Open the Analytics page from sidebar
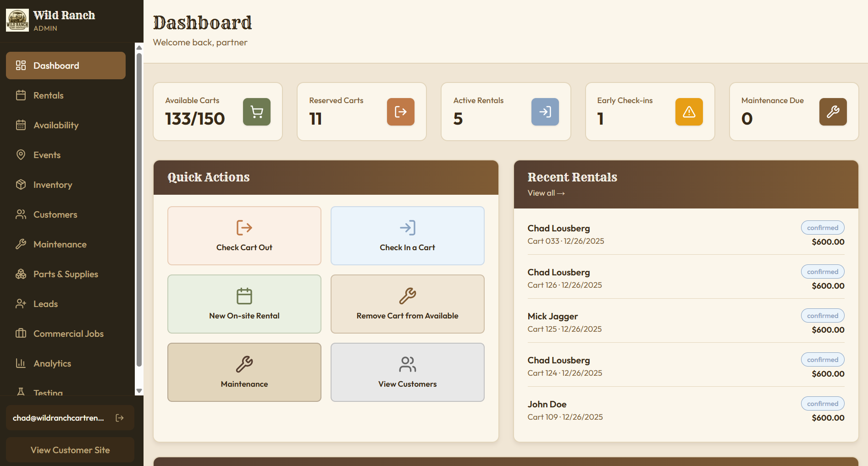 click(52, 363)
